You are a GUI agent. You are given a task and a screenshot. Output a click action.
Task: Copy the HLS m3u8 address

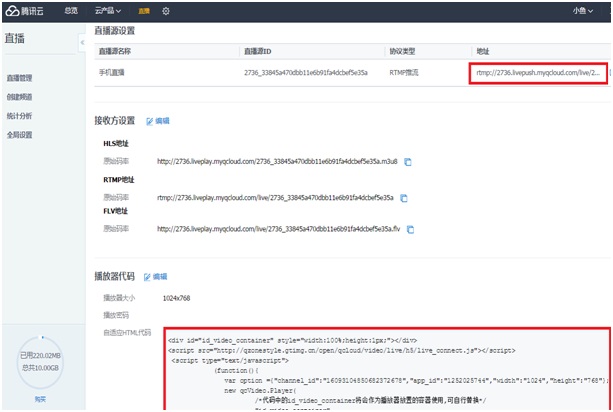click(x=408, y=162)
